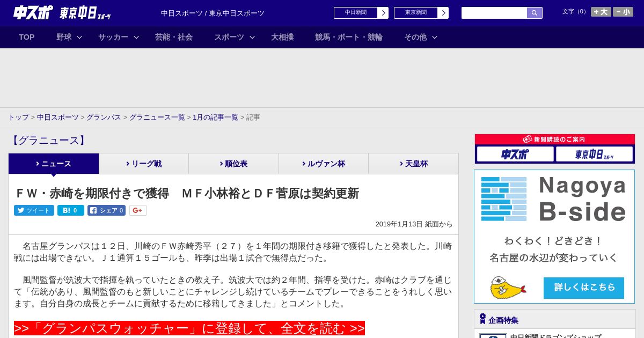Click 中日スポーツ breadcrumb link
644x338 pixels.
(58, 117)
